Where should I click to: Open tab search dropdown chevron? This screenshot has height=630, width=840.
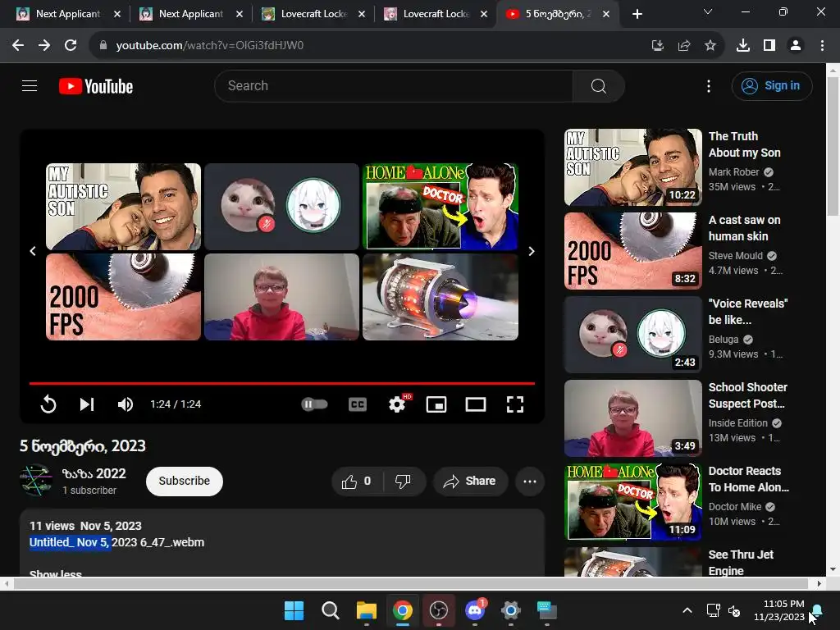pos(708,11)
